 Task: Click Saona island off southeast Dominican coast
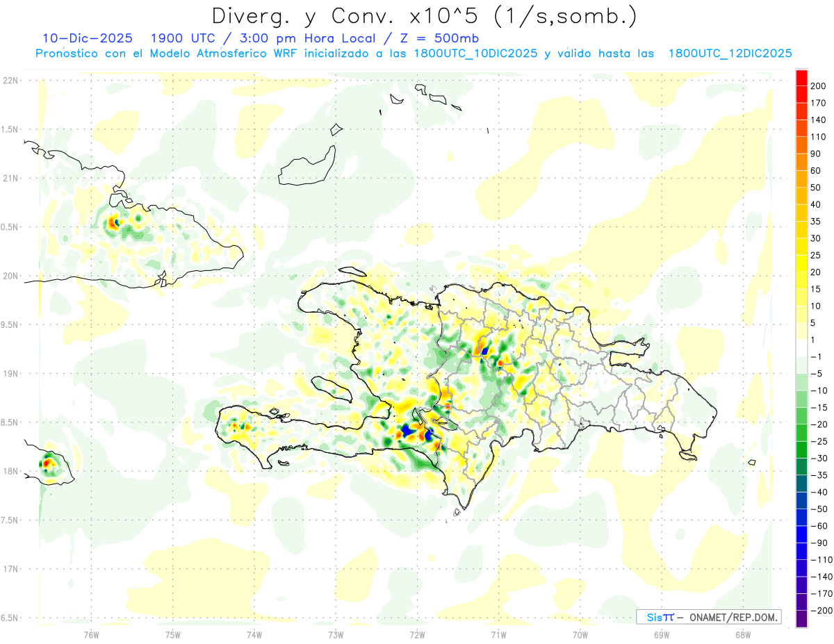(688, 456)
